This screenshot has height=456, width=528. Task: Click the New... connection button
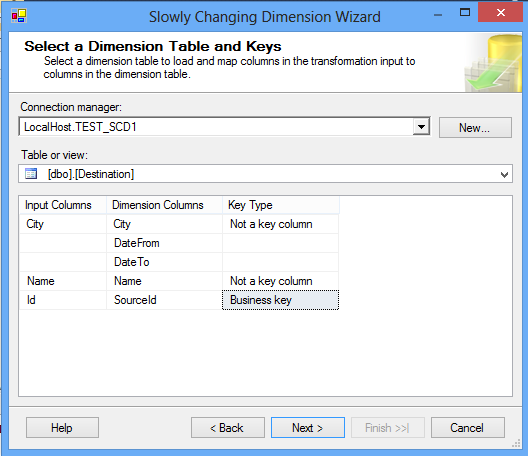[475, 128]
